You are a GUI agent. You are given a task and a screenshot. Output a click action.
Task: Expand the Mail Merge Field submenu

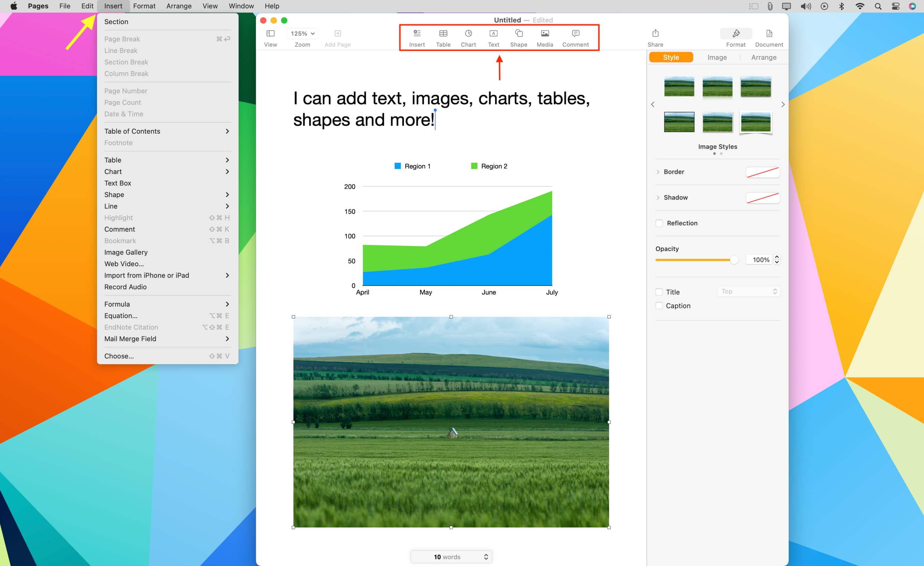pyautogui.click(x=167, y=339)
